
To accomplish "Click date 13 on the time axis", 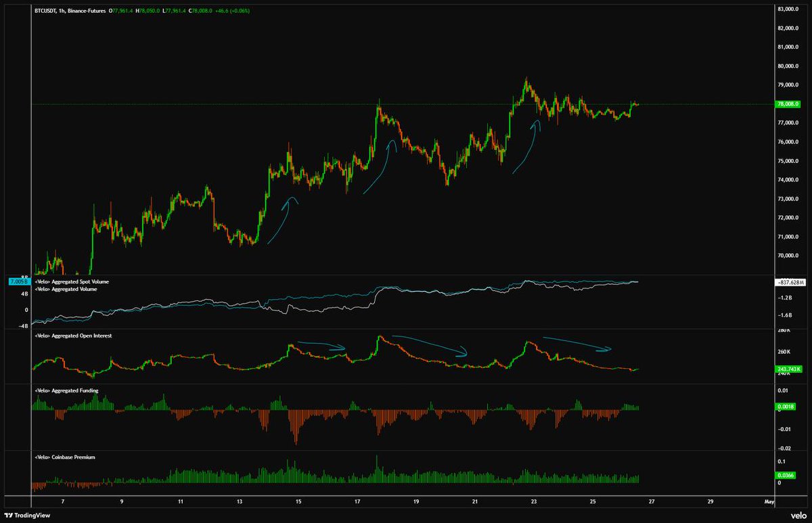I will pos(240,502).
